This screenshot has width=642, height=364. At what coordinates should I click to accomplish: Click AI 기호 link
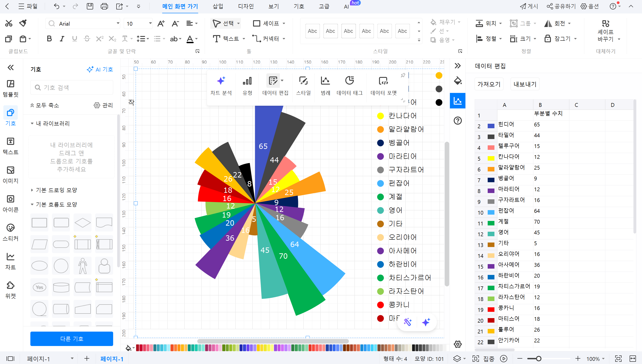coord(100,69)
